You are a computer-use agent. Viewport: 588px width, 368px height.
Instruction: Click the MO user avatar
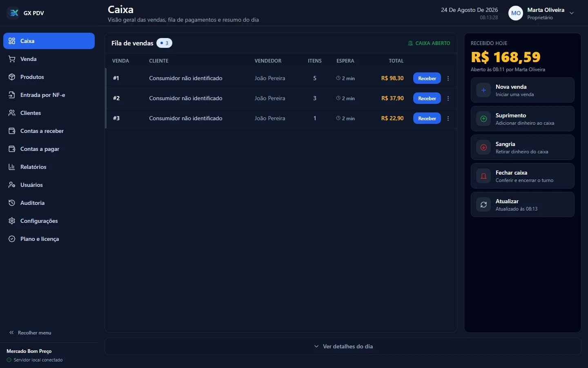pyautogui.click(x=516, y=13)
